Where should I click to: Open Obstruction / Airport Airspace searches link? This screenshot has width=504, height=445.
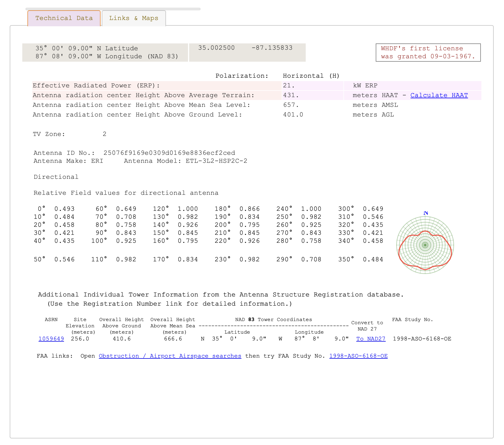coord(170,356)
